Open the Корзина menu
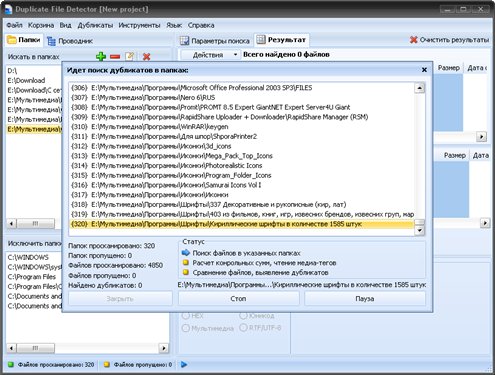 tap(41, 25)
